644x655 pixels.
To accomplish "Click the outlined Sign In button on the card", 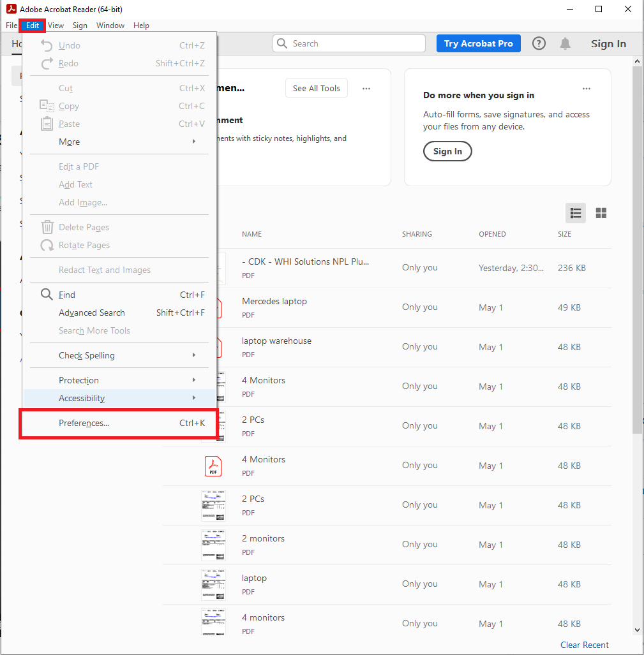I will (447, 151).
